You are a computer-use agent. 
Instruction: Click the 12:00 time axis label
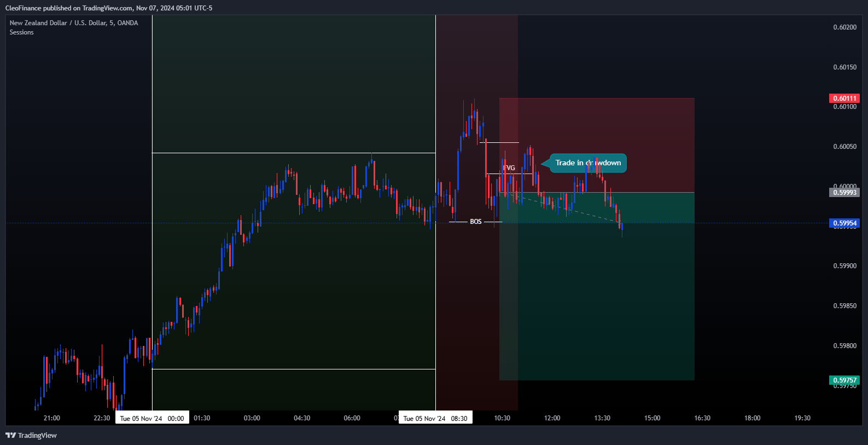[552, 418]
